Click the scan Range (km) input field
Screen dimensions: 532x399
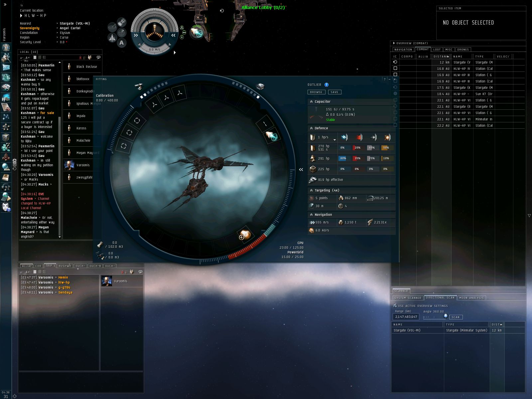pyautogui.click(x=406, y=317)
